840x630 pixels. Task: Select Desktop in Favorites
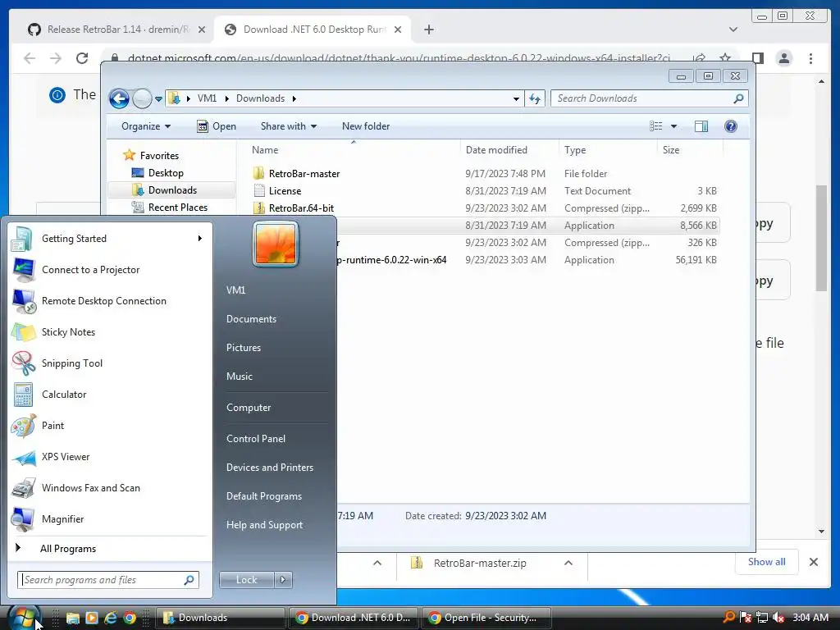[x=166, y=173]
